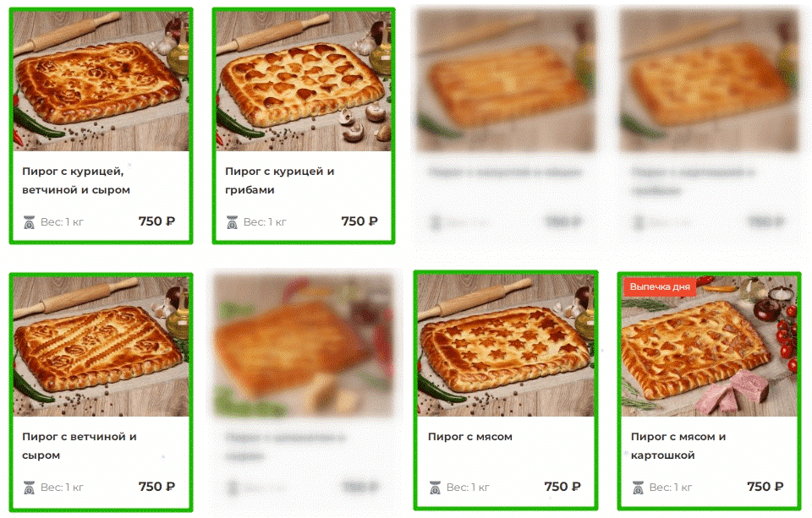The image size is (812, 518).
Task: Open photo of Пирог с курицей и грибами
Action: coord(304,81)
